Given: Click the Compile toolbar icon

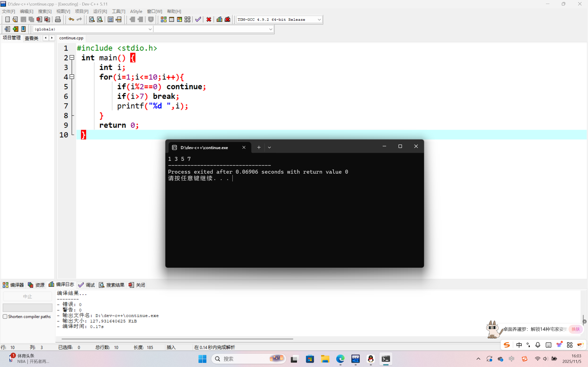Looking at the screenshot, I should pyautogui.click(x=164, y=19).
